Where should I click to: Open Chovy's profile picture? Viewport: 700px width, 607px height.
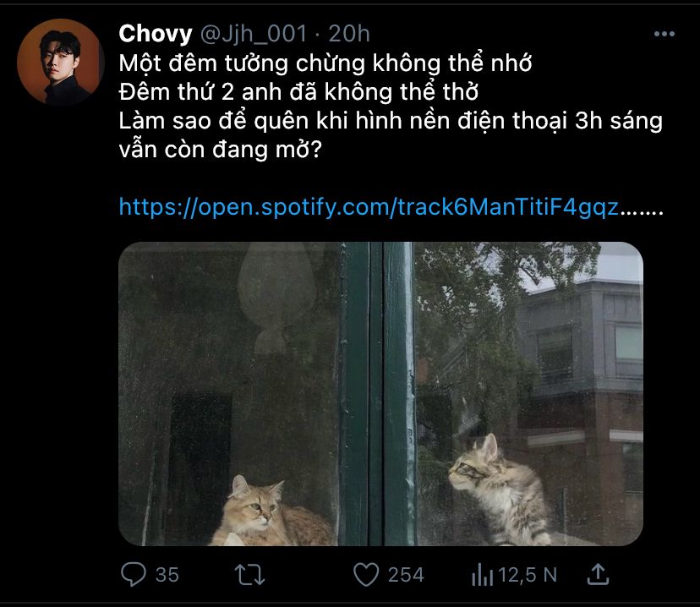coord(61,62)
